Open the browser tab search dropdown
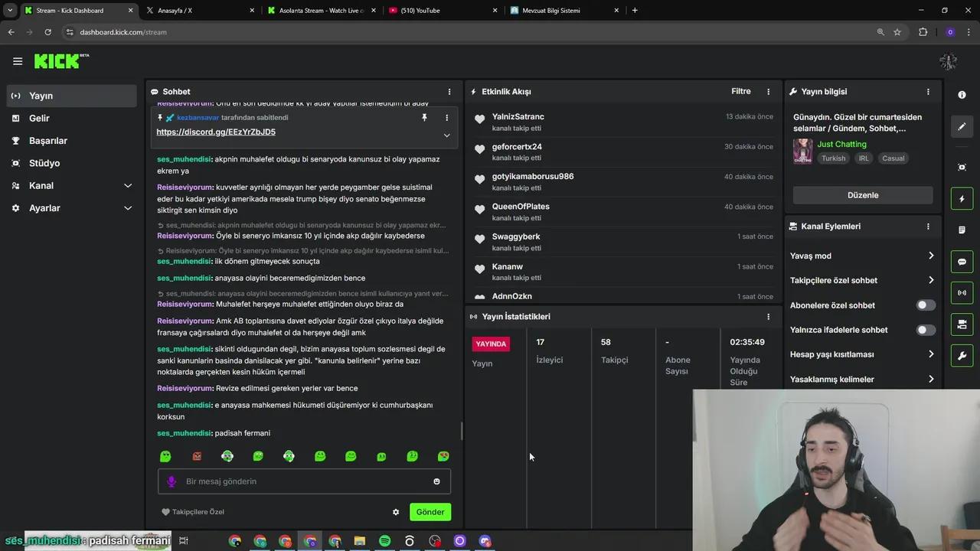This screenshot has width=980, height=551. click(x=10, y=11)
